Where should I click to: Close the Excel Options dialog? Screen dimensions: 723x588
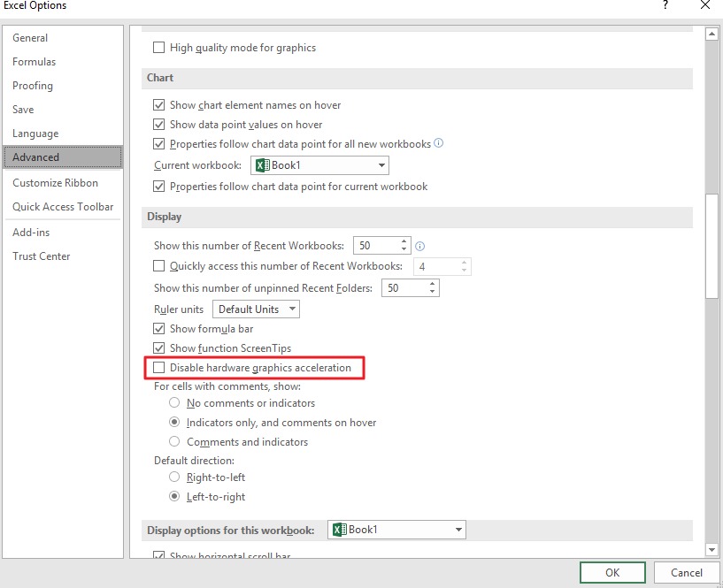point(705,5)
